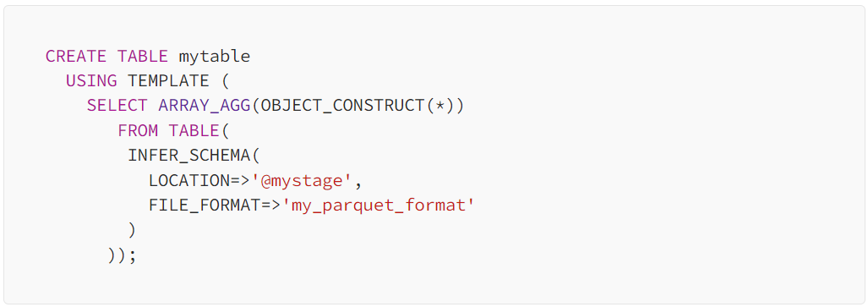Image resolution: width=868 pixels, height=307 pixels.
Task: Click the USING keyword
Action: pyautogui.click(x=91, y=81)
